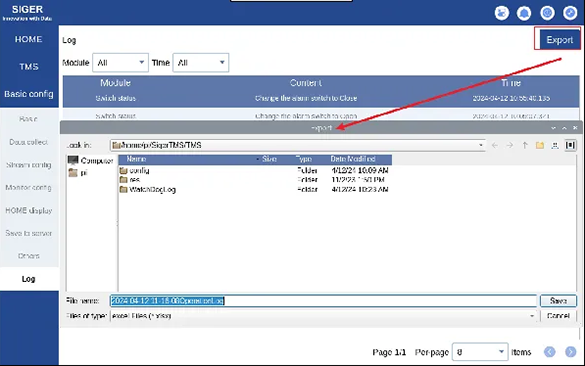Create new folder icon in file dialog
Image resolution: width=585 pixels, height=366 pixels.
(x=540, y=145)
